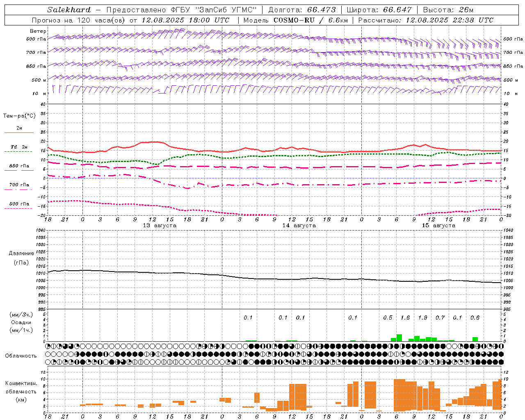
Task: Click the tallest green bar under the 1.6 value
Action: tap(399, 338)
